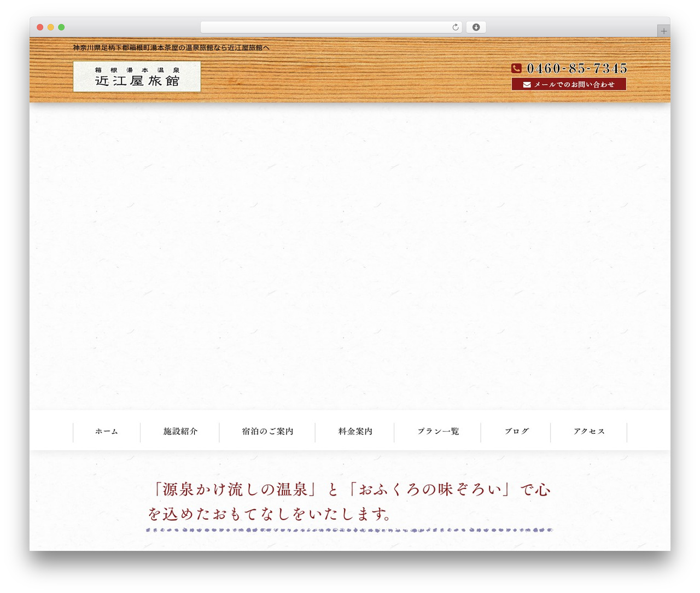Open the browser downloads icon
This screenshot has height=593, width=700.
point(476,27)
